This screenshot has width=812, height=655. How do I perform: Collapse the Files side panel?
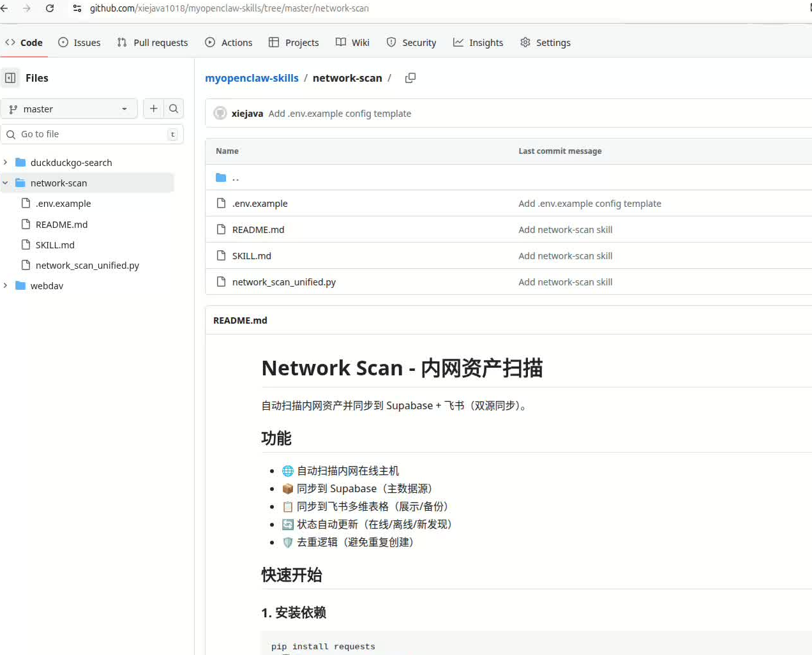click(10, 77)
